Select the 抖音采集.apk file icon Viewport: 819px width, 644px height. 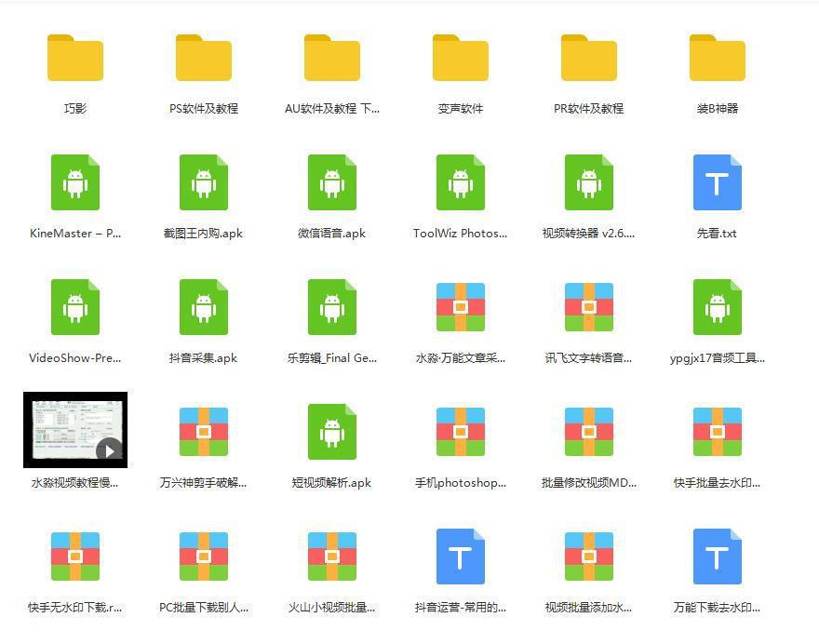[204, 307]
